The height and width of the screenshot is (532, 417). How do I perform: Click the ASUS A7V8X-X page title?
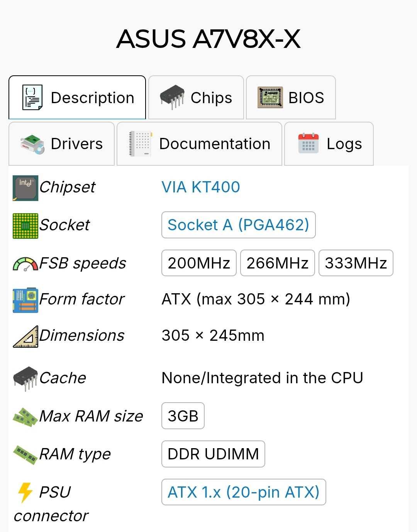pyautogui.click(x=208, y=39)
